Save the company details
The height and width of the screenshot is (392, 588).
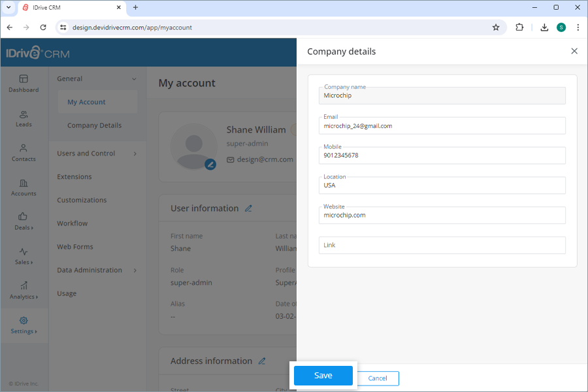click(x=323, y=376)
